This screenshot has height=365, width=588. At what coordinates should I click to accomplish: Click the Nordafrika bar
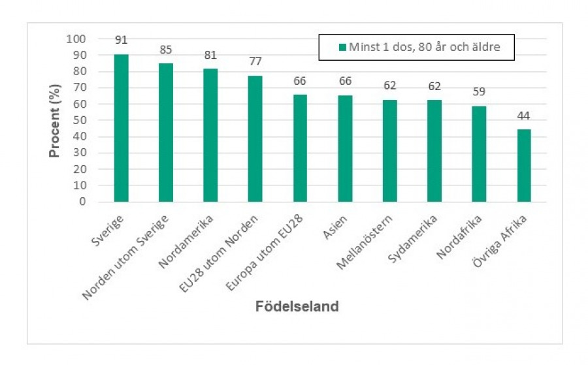(479, 154)
